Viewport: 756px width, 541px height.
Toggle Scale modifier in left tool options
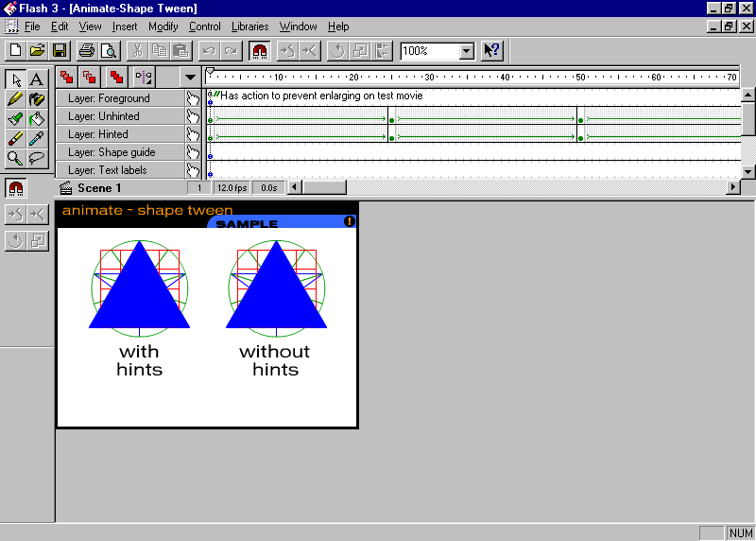pos(37,240)
